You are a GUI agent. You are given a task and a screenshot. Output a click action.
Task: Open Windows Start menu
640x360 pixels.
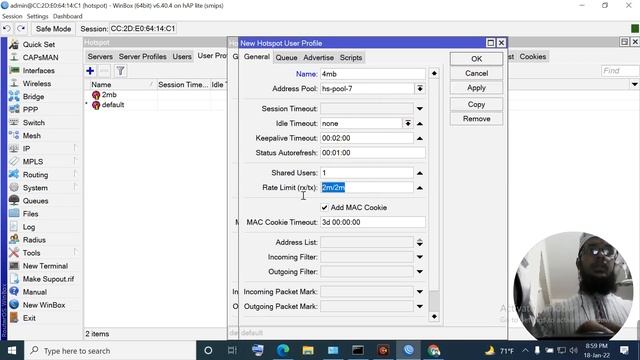[x=12, y=351]
